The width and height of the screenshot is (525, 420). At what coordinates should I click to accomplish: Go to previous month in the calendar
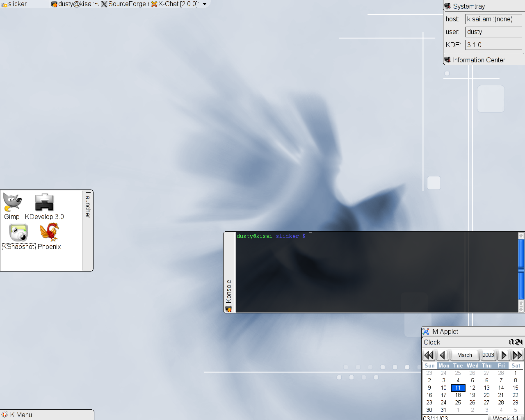click(x=443, y=355)
